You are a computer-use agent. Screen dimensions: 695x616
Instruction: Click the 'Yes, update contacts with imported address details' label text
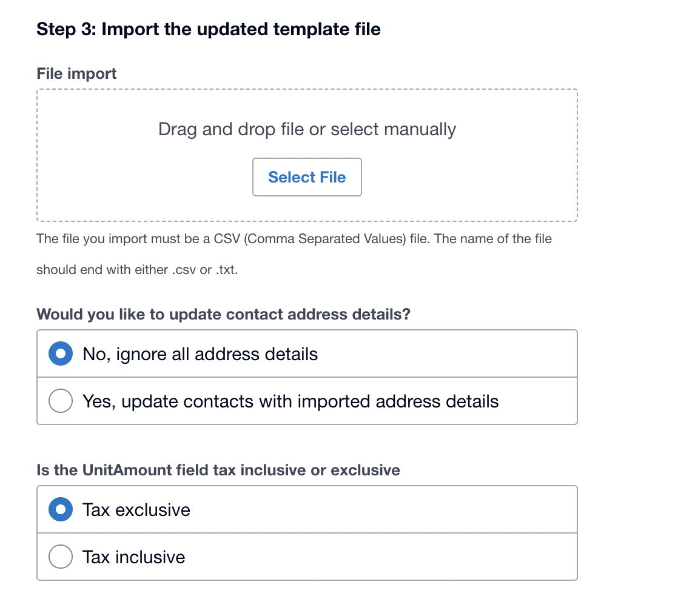point(290,401)
